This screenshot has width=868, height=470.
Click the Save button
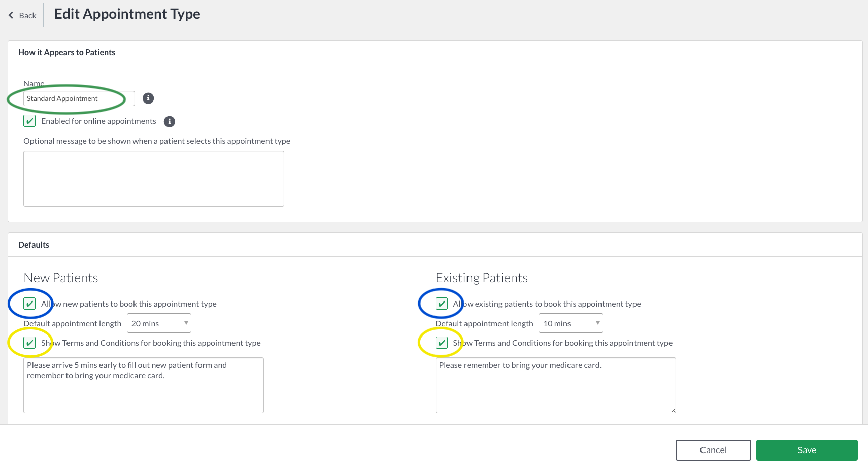(807, 450)
